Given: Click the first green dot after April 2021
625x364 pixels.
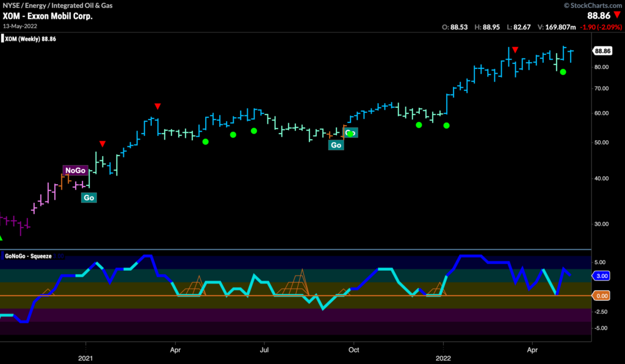Looking at the screenshot, I should coord(205,142).
